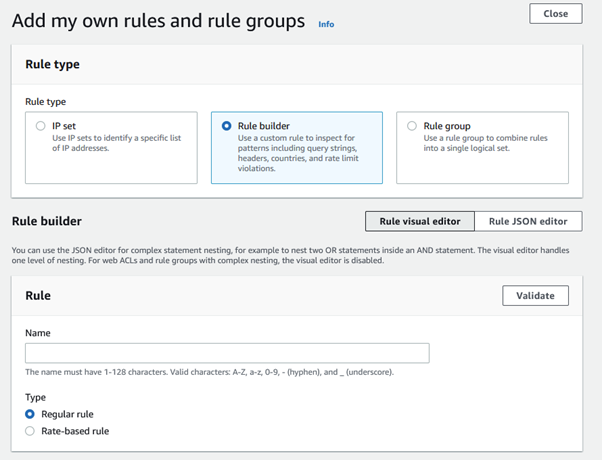
Task: Select the IP set radio button
Action: (x=40, y=126)
